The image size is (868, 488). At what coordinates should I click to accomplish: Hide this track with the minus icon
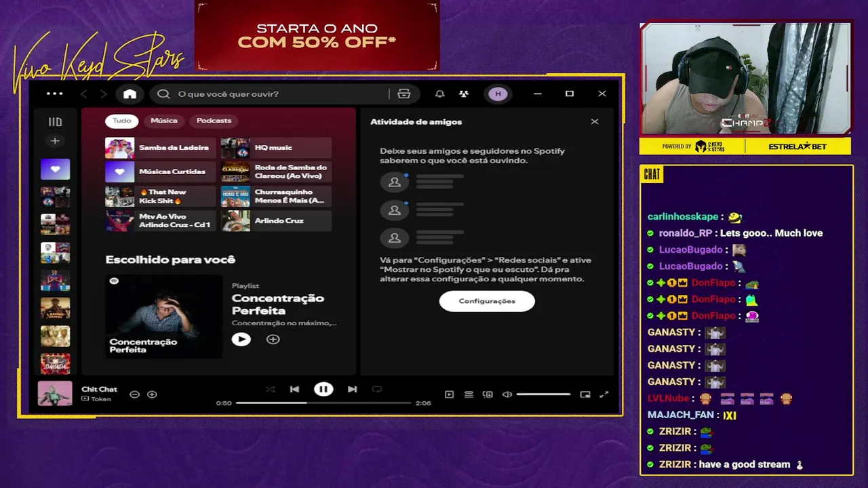pyautogui.click(x=134, y=394)
